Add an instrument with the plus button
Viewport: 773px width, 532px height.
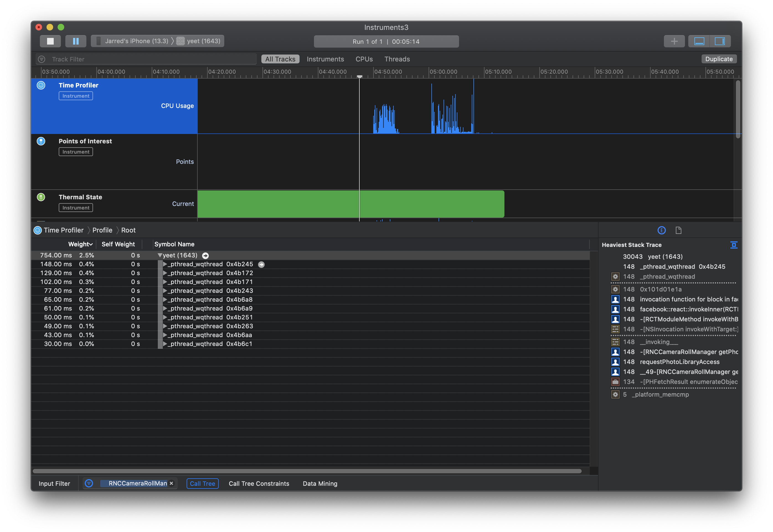(x=674, y=41)
